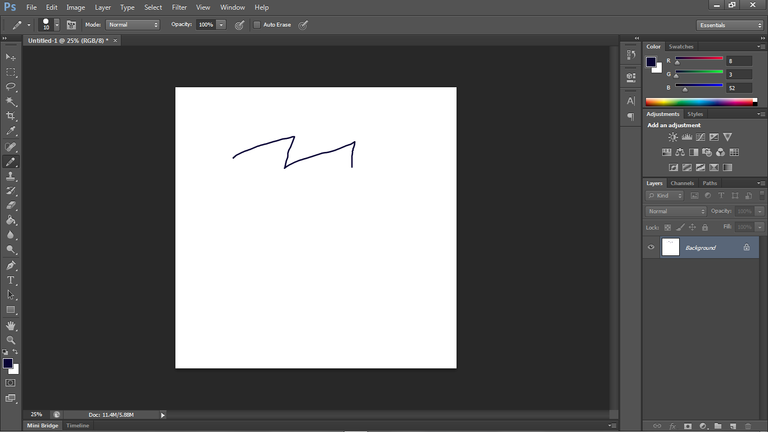Add a layer mask button

688,426
